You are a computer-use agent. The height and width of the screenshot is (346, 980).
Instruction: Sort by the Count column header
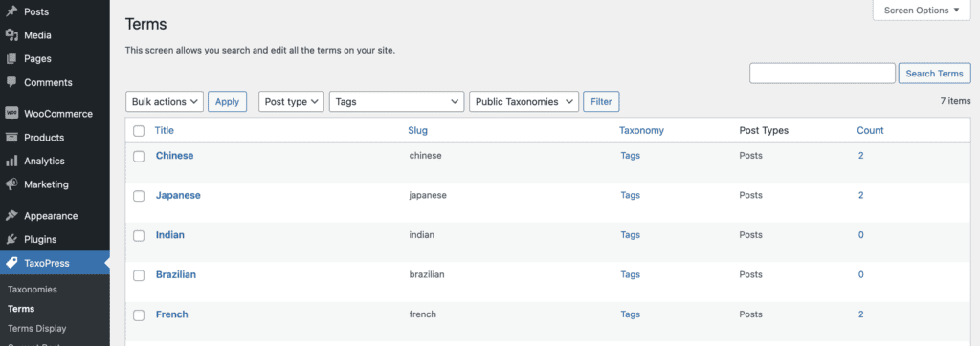870,131
